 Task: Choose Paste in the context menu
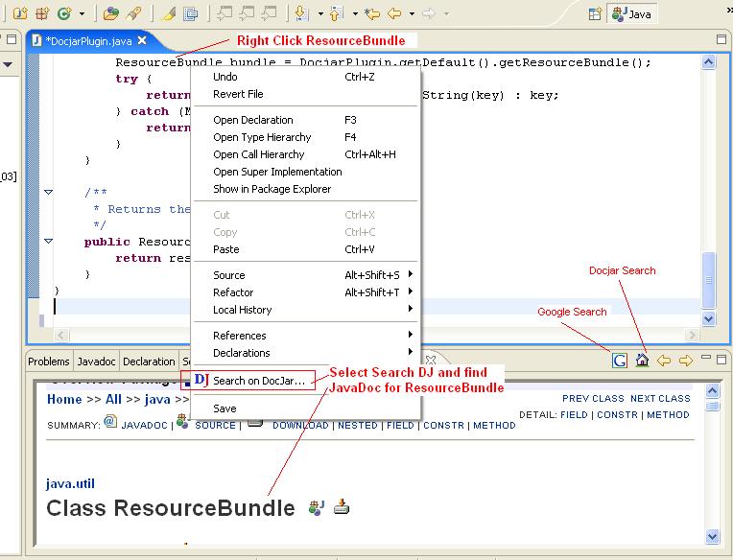[306, 249]
